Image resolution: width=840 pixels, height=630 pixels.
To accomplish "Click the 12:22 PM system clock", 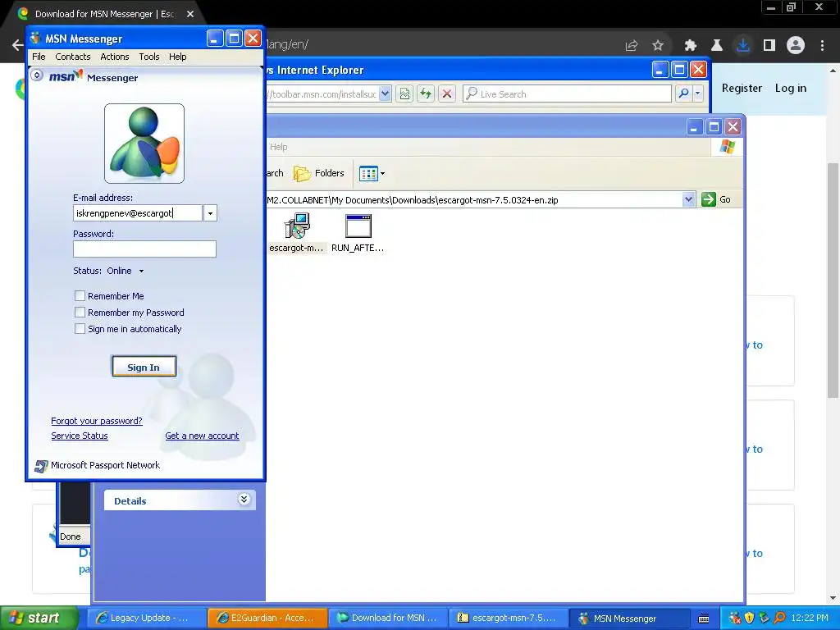I will 810,618.
